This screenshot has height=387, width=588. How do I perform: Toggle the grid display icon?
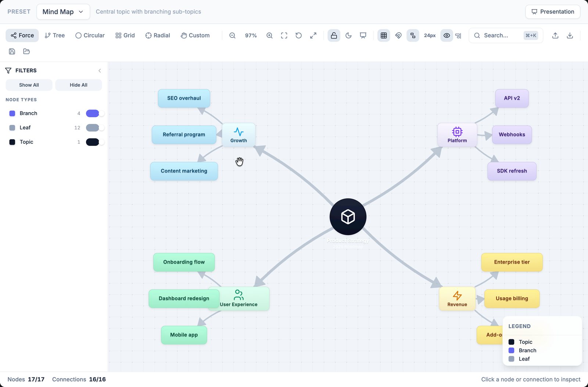(x=384, y=35)
